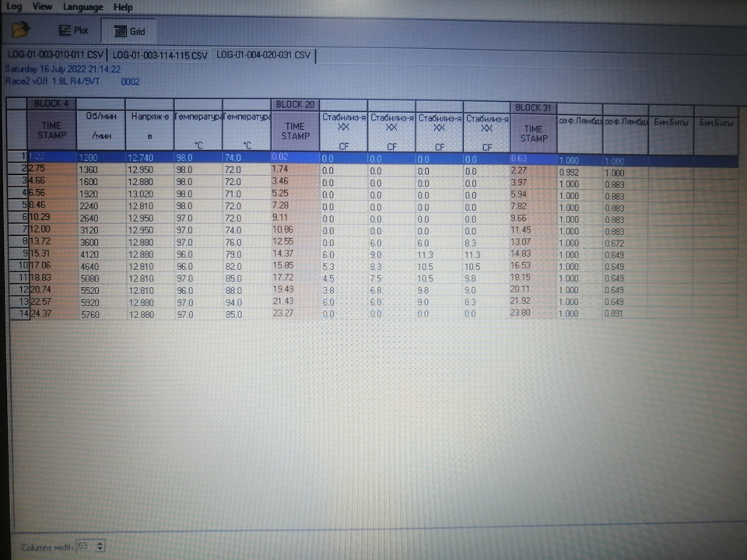Open the Language menu

(83, 7)
